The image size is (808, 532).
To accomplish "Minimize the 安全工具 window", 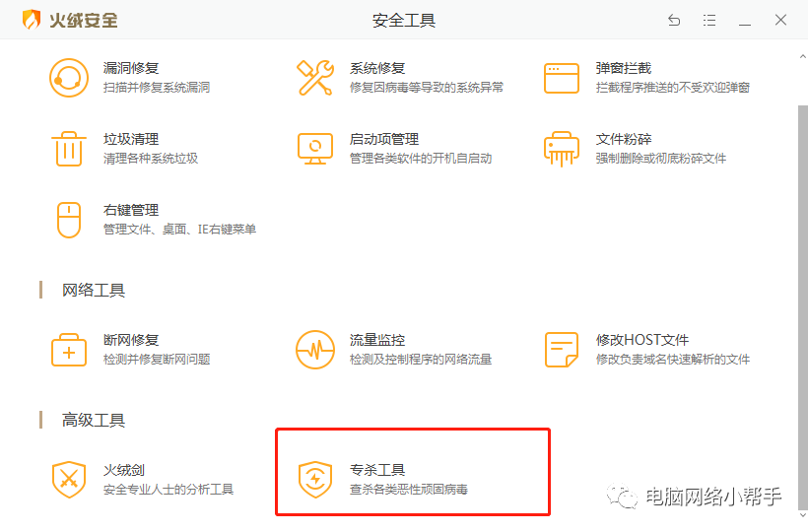I will click(x=745, y=24).
